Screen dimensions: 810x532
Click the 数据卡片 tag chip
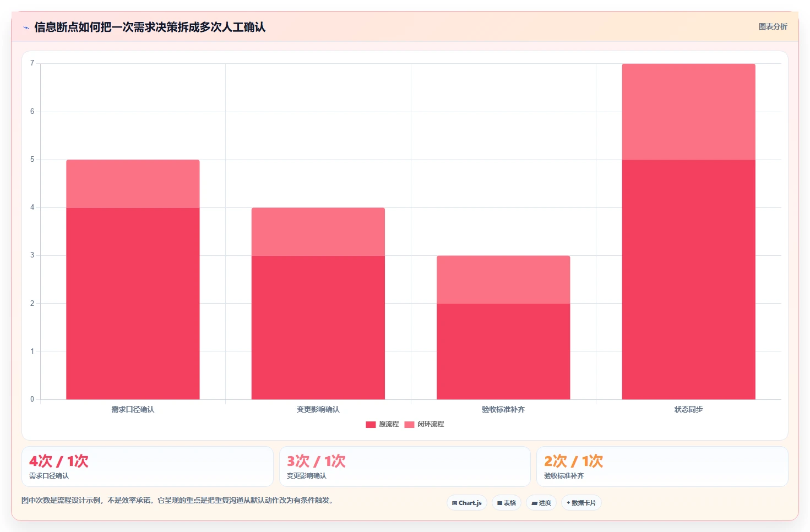click(x=581, y=503)
